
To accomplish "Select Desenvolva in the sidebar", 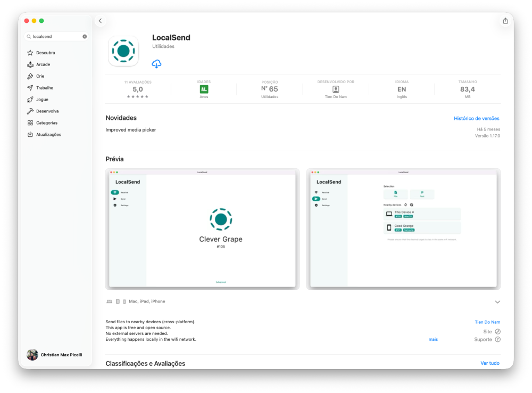I will click(x=56, y=111).
